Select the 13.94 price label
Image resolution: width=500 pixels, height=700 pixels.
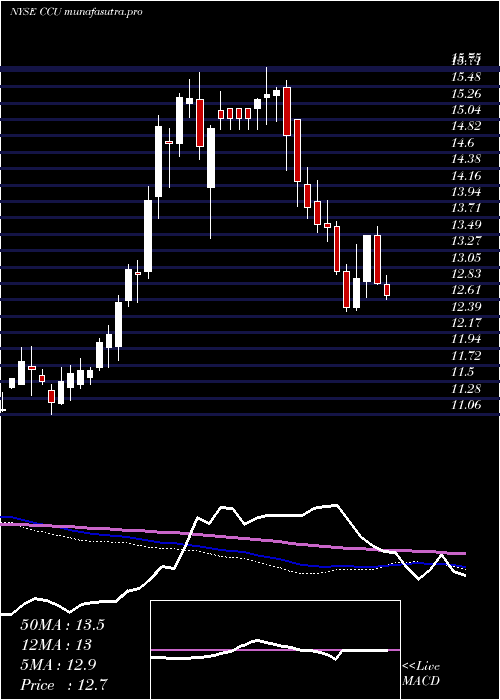466,192
